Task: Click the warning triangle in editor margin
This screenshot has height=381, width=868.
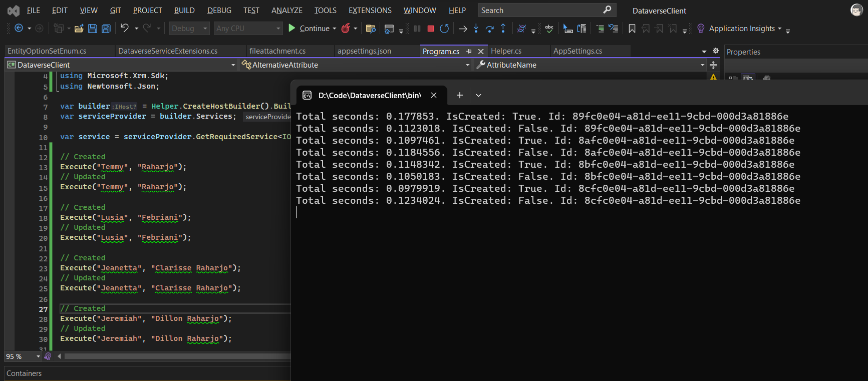Action: point(713,77)
